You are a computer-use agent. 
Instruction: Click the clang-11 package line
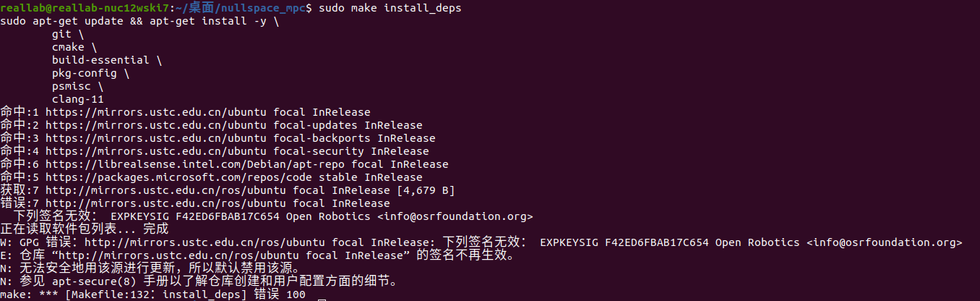pyautogui.click(x=78, y=99)
